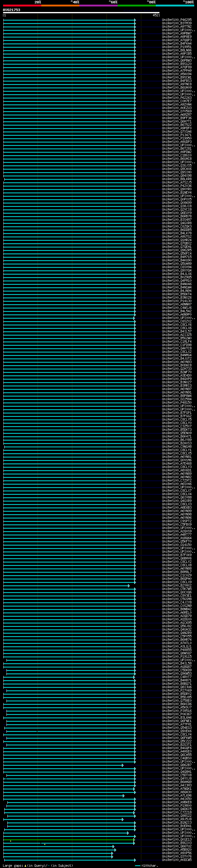Click sequence ID UniRef100_P06367
Image resolution: width=197 pixels, height=868 pixels.
177,714
